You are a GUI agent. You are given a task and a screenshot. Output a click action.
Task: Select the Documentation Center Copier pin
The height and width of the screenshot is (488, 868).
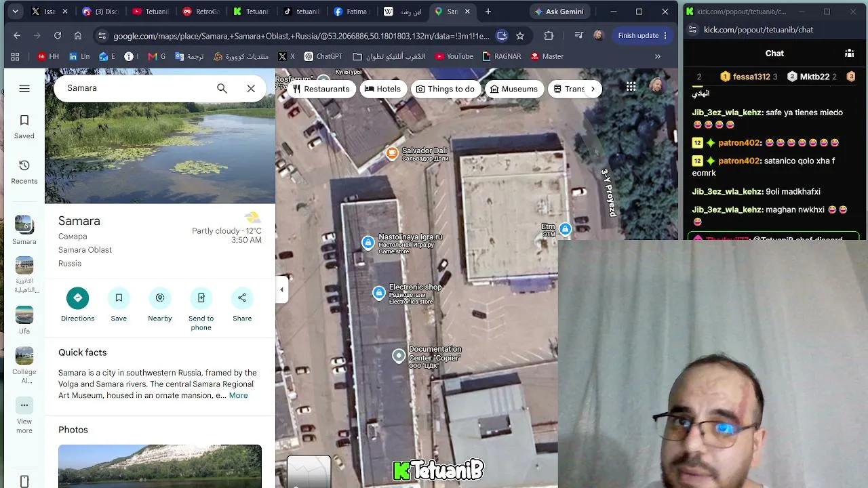point(399,355)
